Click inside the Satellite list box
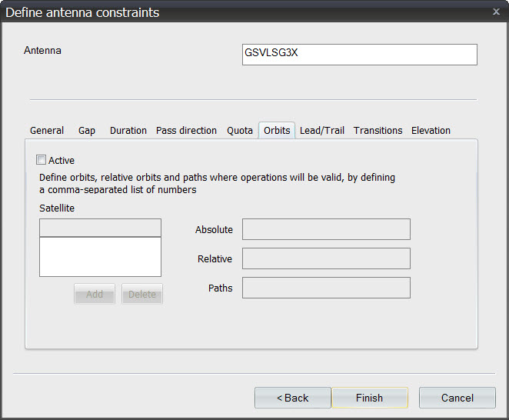 100,257
